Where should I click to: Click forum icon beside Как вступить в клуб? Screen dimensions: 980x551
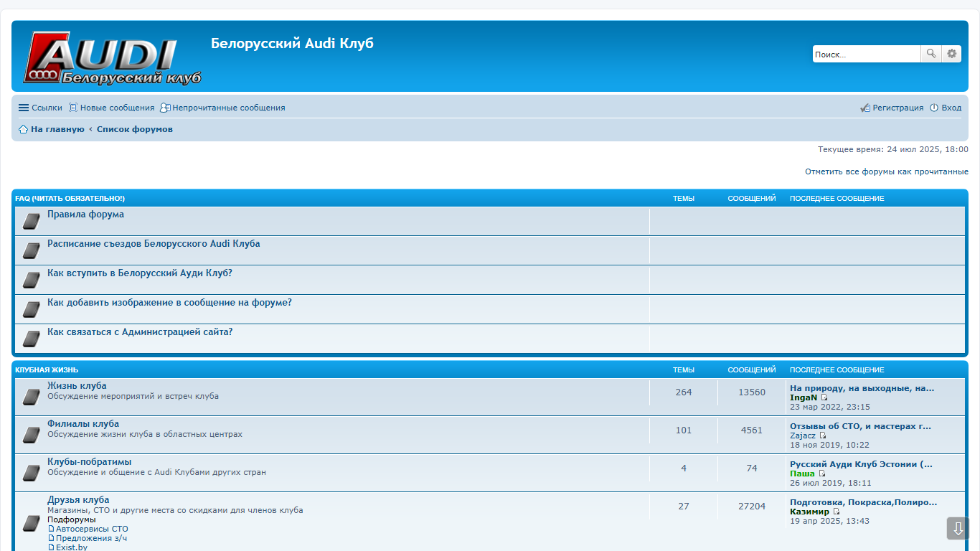click(x=31, y=280)
